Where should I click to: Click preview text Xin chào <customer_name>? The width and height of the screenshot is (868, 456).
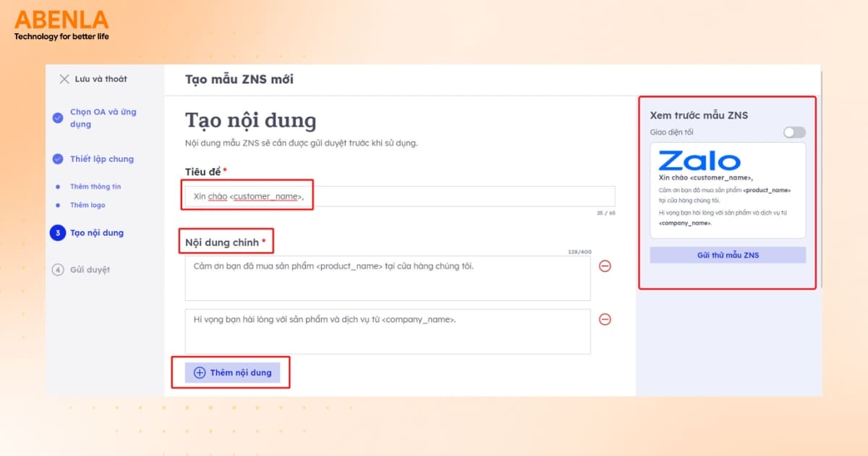click(x=706, y=177)
